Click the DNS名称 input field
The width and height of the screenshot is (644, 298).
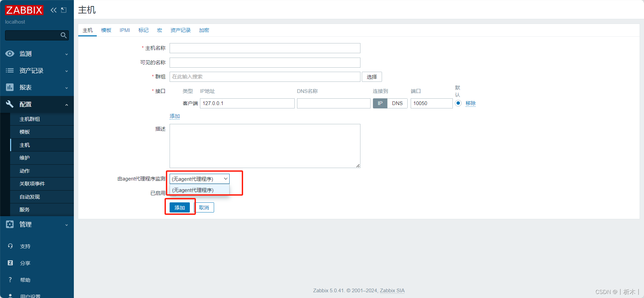[x=334, y=103]
